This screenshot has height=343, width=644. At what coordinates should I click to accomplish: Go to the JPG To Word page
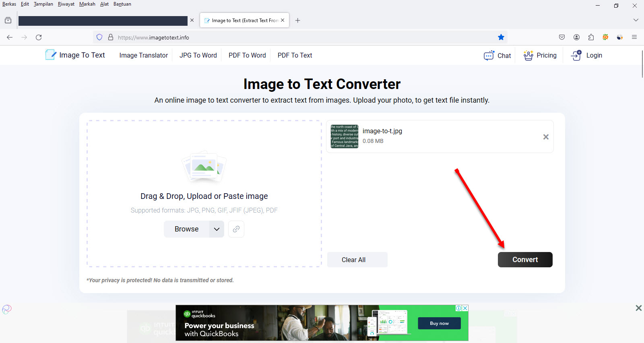tap(198, 56)
